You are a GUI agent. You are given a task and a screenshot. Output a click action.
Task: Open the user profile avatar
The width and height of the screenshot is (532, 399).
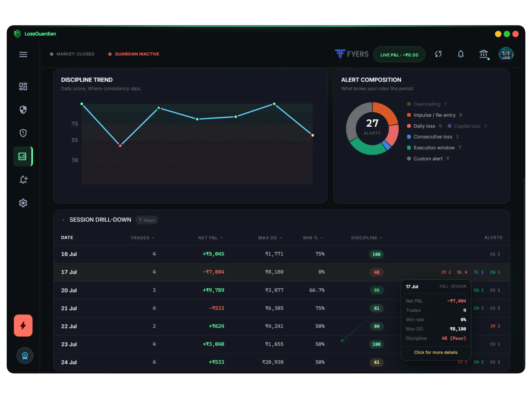click(506, 54)
